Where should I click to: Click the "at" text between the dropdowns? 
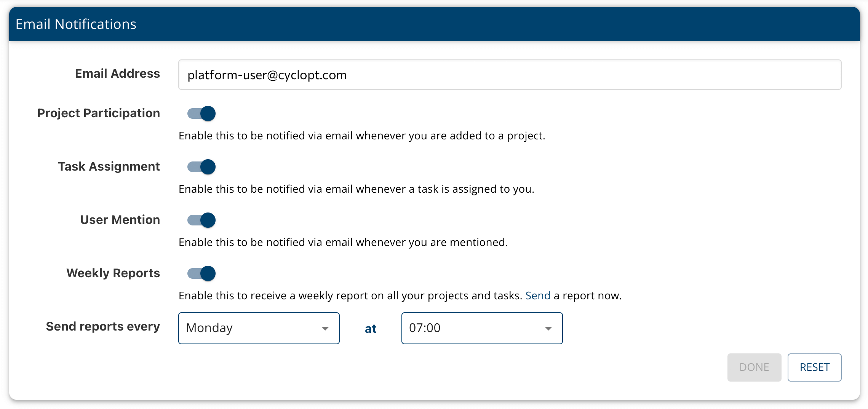[371, 329]
